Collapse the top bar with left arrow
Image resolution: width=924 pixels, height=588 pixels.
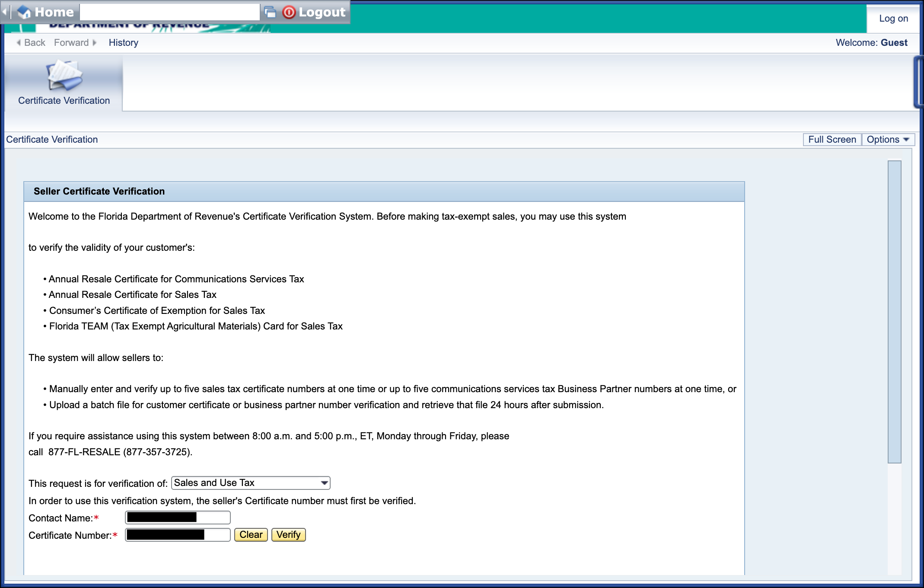[4, 12]
